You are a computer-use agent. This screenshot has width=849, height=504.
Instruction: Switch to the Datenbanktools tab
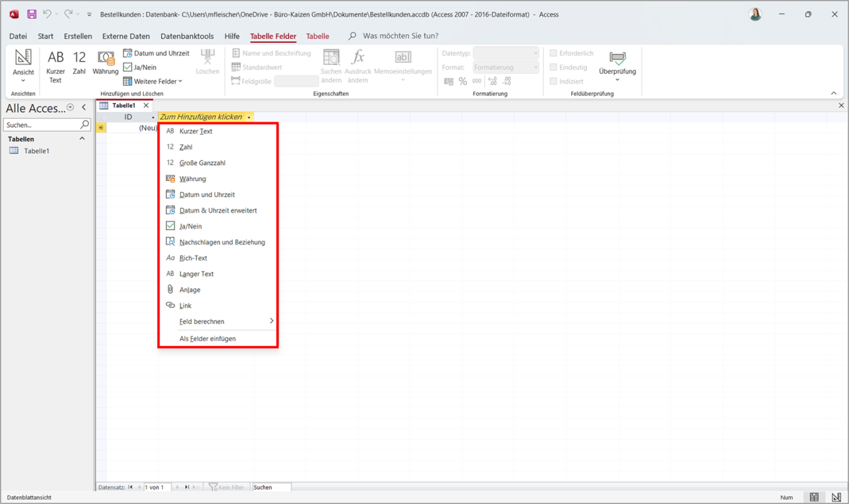[x=187, y=36]
